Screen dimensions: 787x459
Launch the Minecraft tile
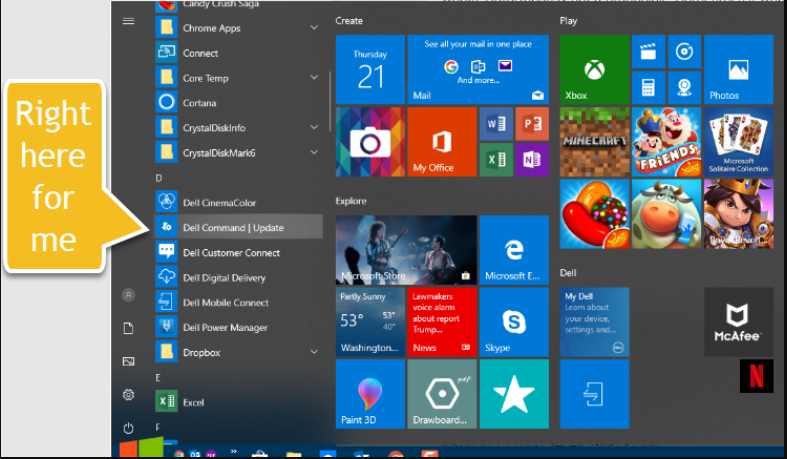coord(594,141)
